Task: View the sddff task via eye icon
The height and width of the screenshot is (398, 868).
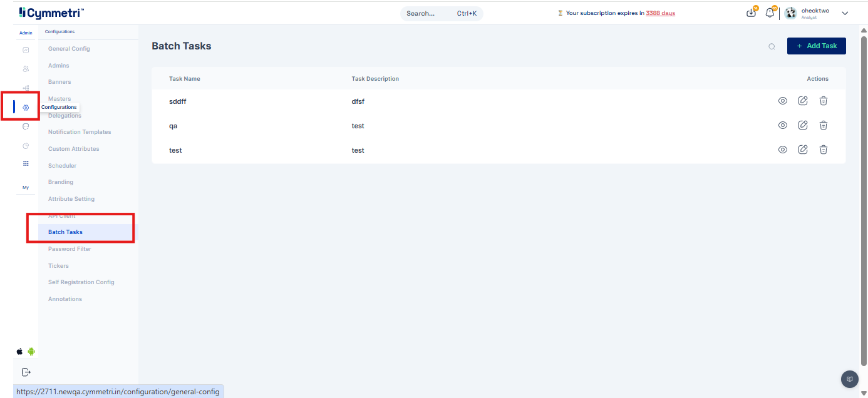Action: coord(782,101)
